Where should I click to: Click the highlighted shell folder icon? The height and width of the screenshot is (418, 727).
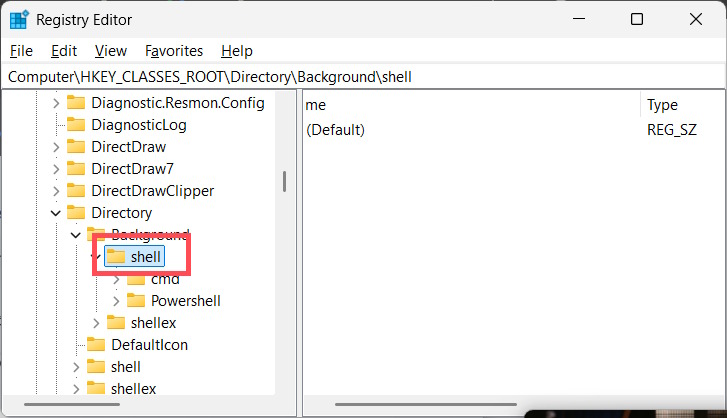coord(116,256)
